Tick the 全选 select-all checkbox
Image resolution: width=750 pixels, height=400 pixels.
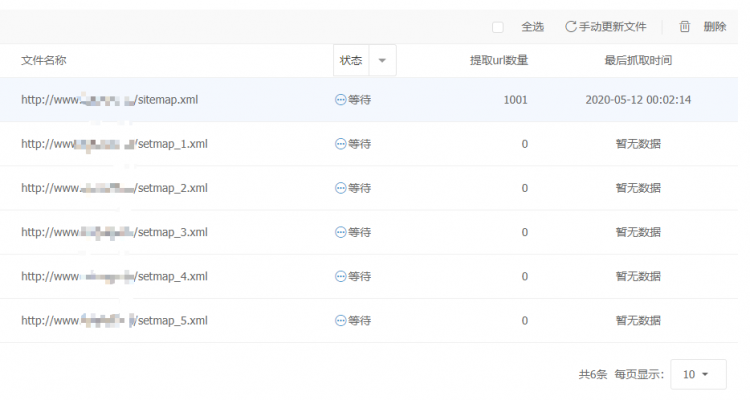(x=498, y=27)
